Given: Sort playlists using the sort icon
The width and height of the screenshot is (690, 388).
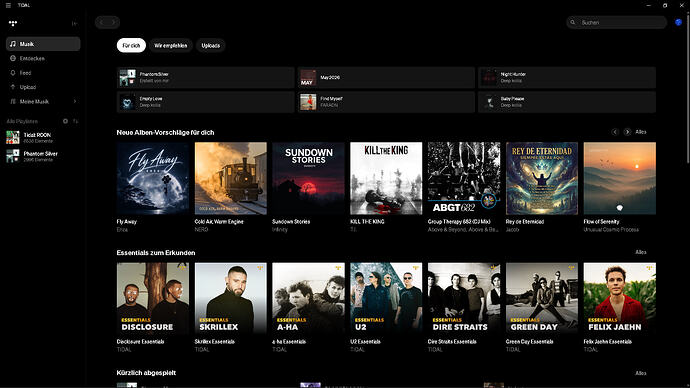Looking at the screenshot, I should 75,121.
